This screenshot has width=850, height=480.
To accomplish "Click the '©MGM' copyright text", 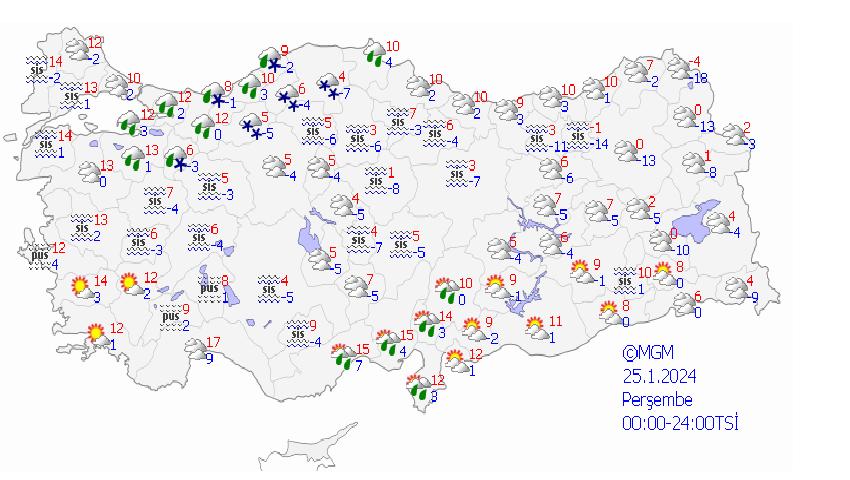I will pos(648,353).
